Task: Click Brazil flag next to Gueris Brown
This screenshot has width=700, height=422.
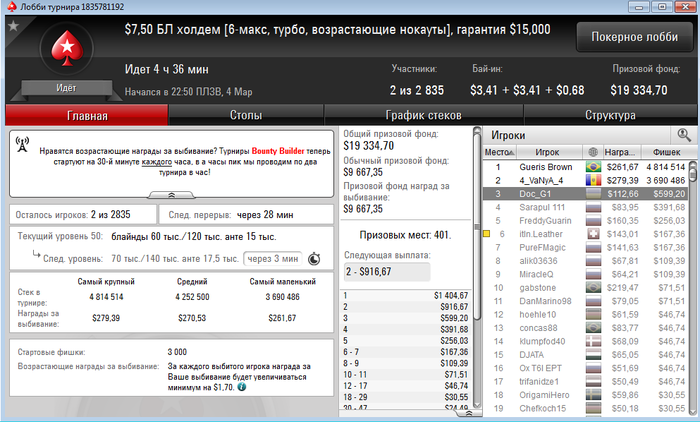Action: pos(593,167)
